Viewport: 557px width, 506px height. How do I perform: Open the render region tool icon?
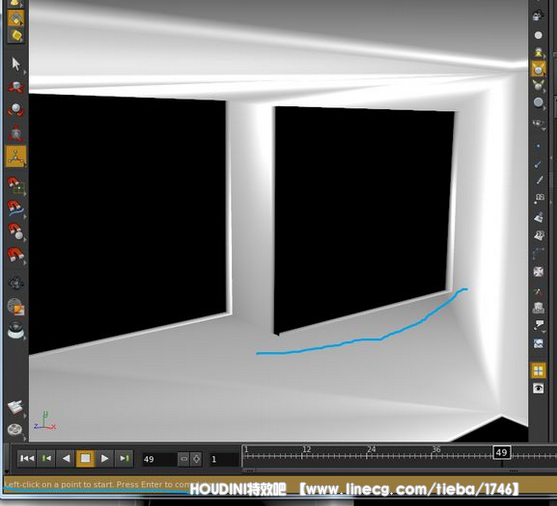click(16, 307)
